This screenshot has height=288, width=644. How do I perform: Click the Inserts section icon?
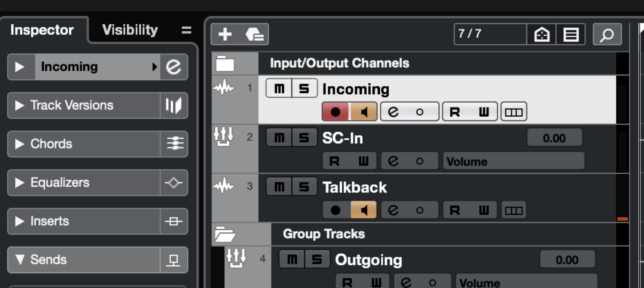[174, 221]
